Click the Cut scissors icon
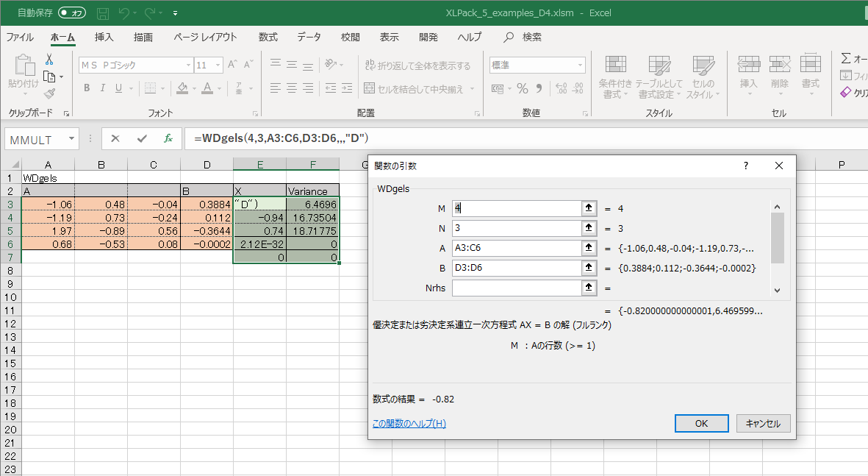868x476 pixels. tap(49, 60)
